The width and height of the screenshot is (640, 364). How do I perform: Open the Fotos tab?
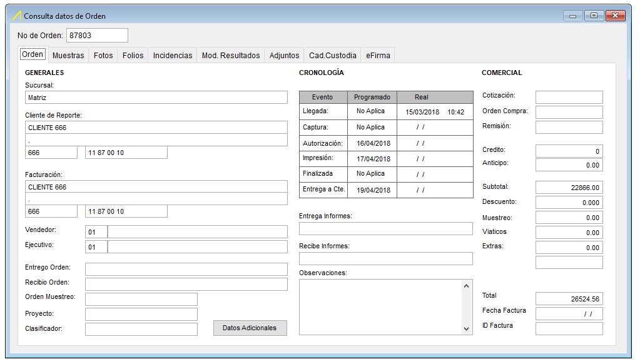point(103,56)
